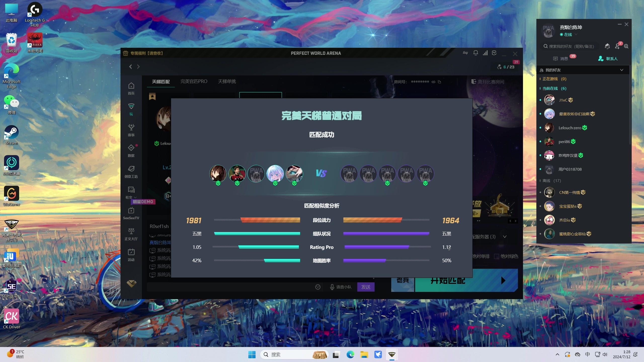Navigate forward with right arrow
This screenshot has height=362, width=644.
pos(138,67)
